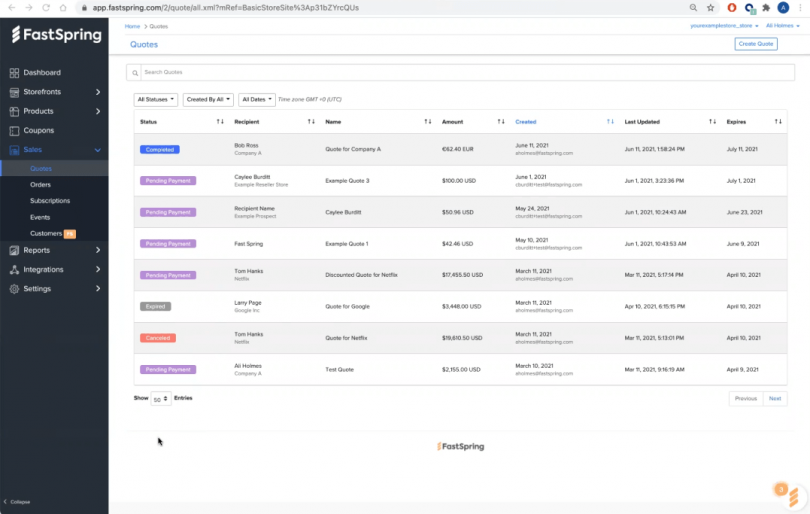
Task: Open the All Statuses filter dropdown
Action: coord(155,99)
